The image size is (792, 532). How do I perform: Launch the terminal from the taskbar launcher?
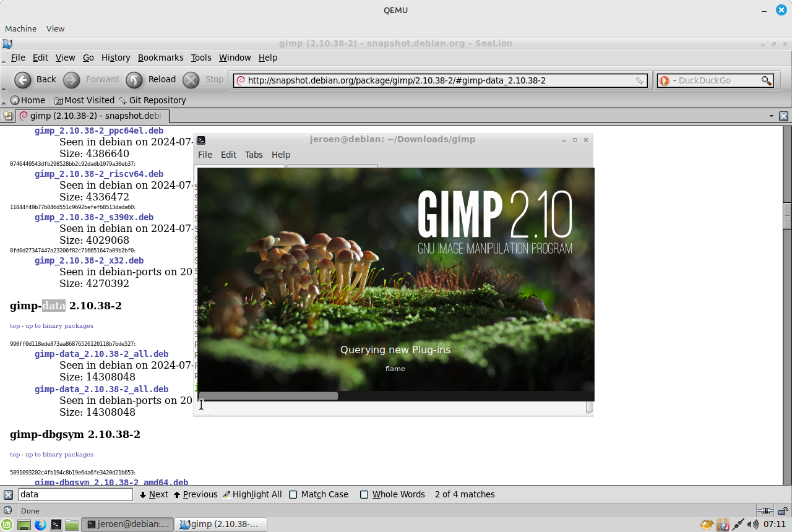(x=56, y=525)
